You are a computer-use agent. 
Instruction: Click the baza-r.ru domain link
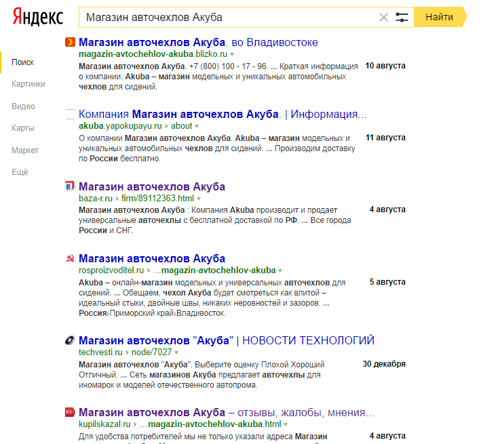96,198
